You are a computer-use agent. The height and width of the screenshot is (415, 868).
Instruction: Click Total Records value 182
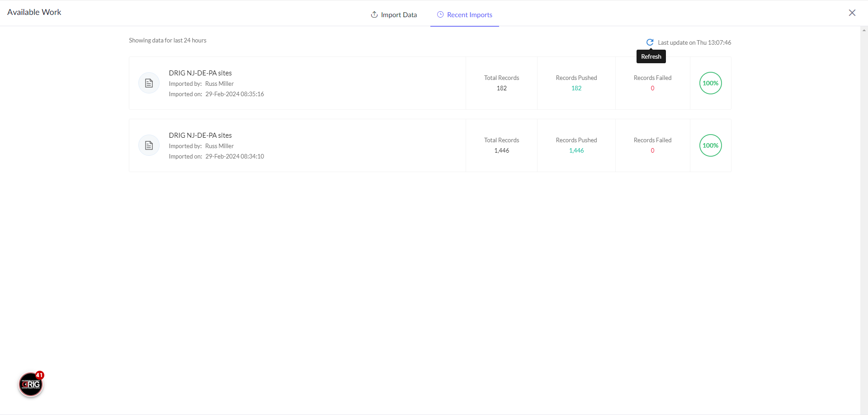(502, 88)
